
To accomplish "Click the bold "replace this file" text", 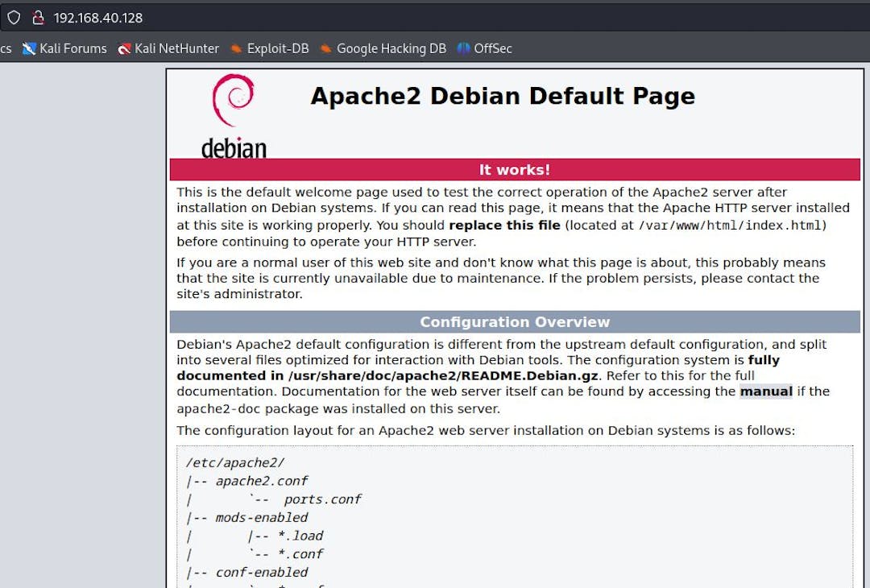I will 504,226.
